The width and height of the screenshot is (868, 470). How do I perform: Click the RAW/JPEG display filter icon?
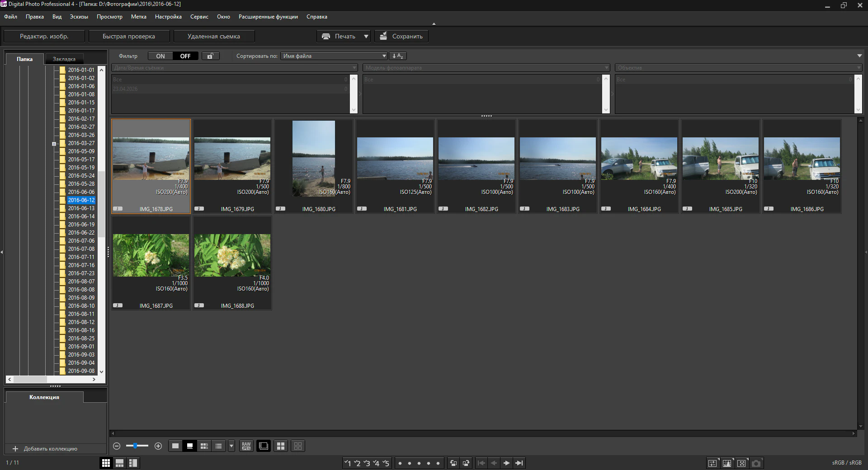(x=246, y=446)
